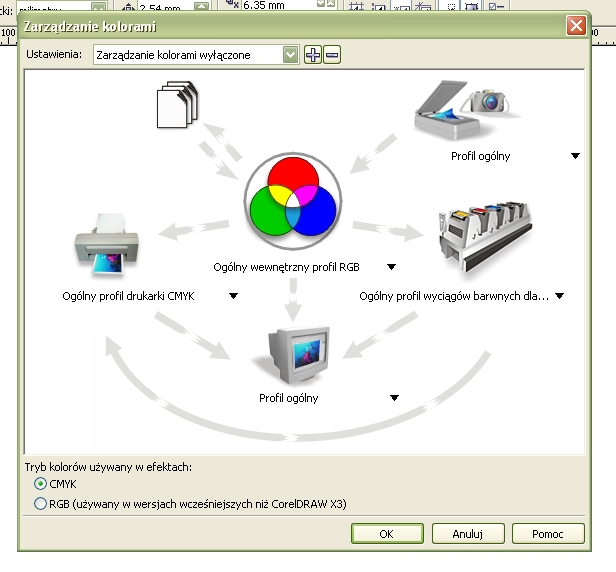Expand the Ogólny wewnętrzny profil RGB arrow
The image size is (616, 572).
(393, 267)
